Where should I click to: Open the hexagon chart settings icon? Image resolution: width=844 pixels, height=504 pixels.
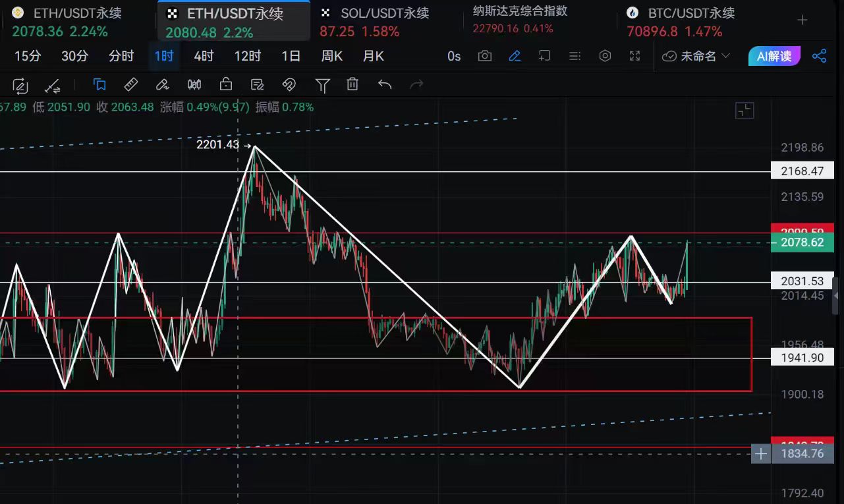(x=605, y=56)
